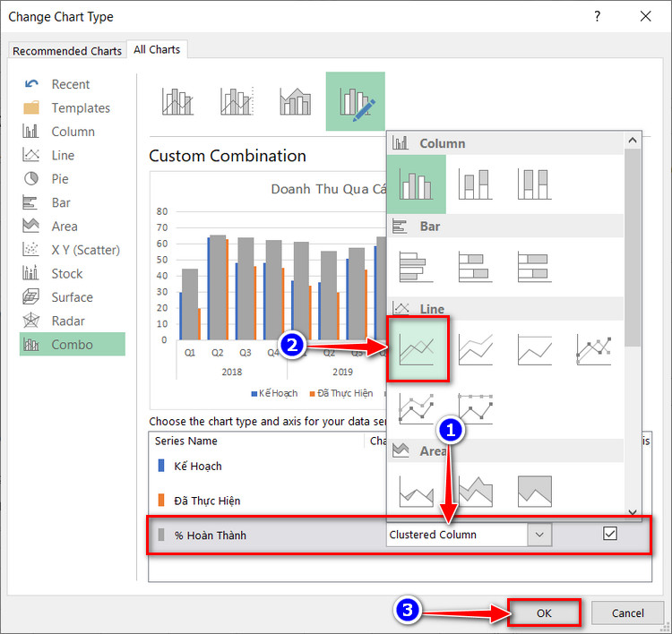672x634 pixels.
Task: Open chart type dropdown for % Hoàn Thành
Action: [539, 535]
